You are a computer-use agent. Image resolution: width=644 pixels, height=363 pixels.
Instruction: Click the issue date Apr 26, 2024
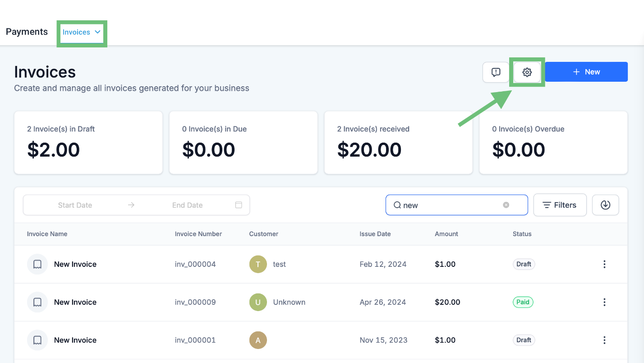click(x=383, y=302)
